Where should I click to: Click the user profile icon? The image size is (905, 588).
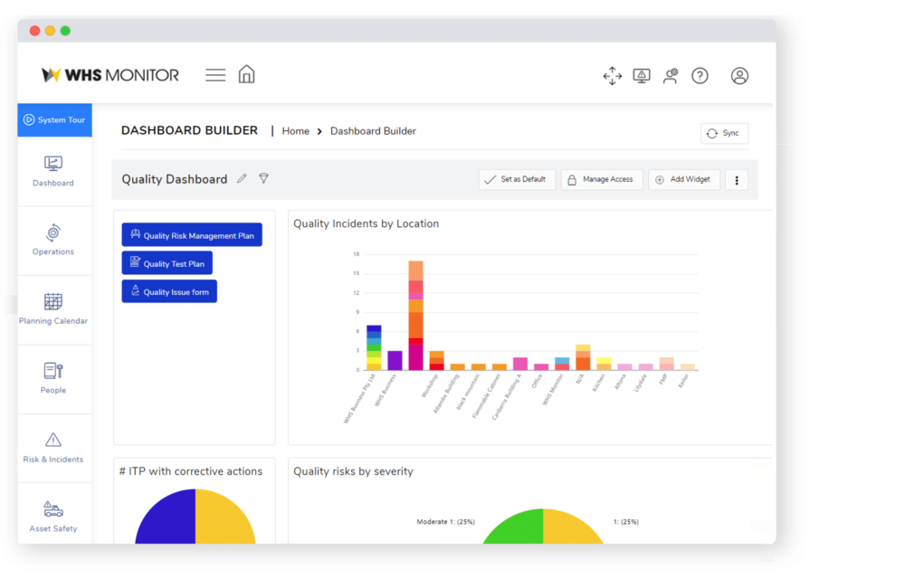(739, 76)
